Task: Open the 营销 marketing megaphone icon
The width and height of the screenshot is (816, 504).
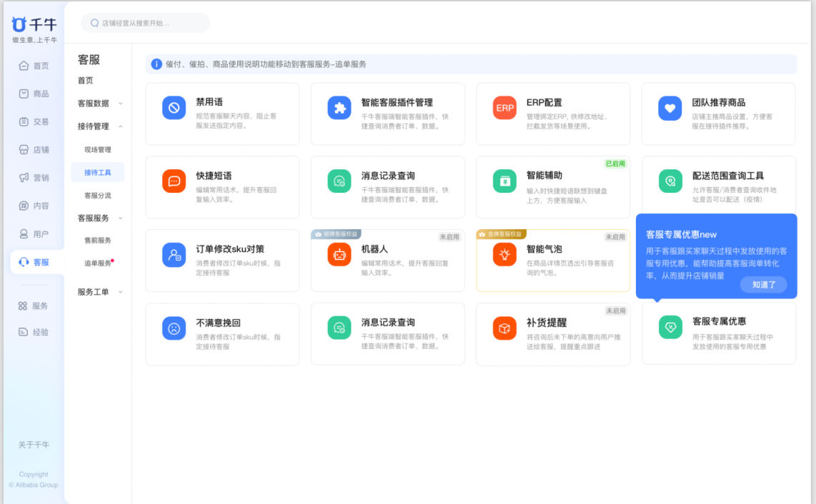Action: [x=24, y=178]
